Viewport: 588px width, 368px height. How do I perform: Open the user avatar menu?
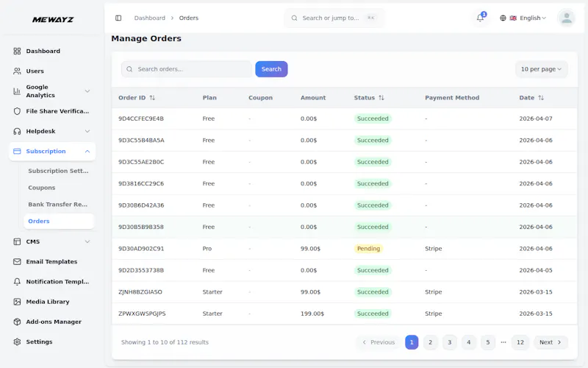566,18
